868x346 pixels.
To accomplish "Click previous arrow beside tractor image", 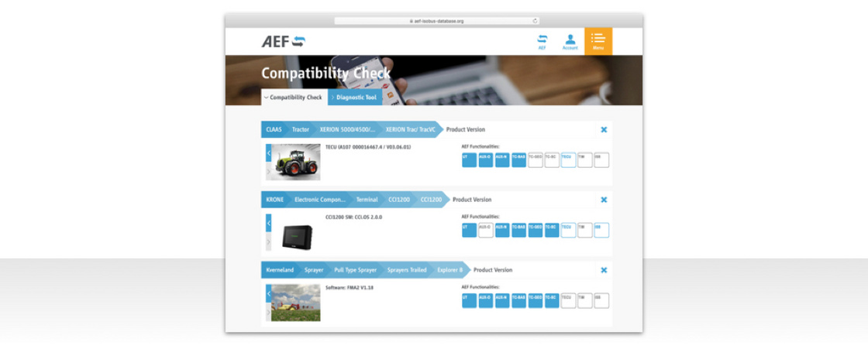I will [x=268, y=152].
